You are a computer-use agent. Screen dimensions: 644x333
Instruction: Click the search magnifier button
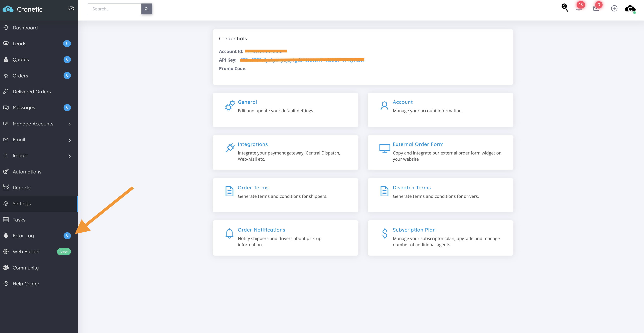[x=146, y=9]
